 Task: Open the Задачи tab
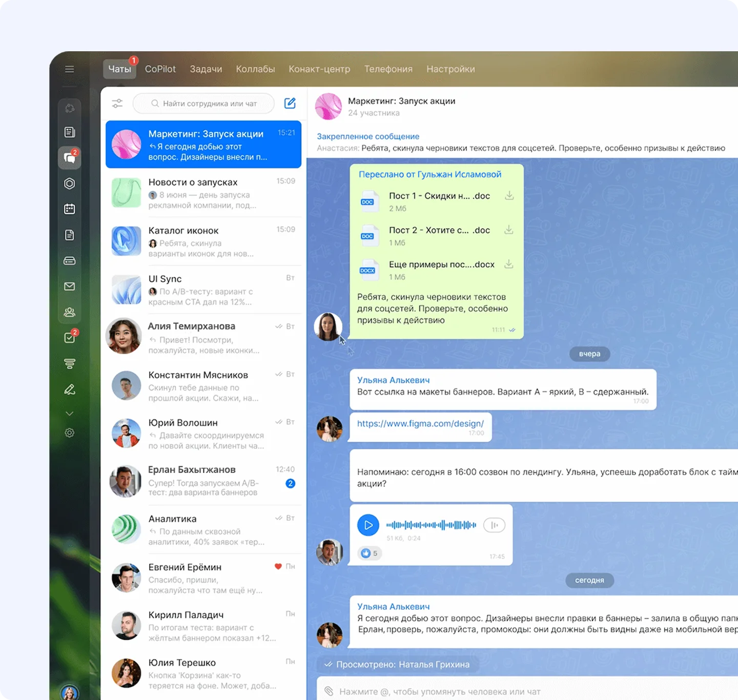(206, 69)
